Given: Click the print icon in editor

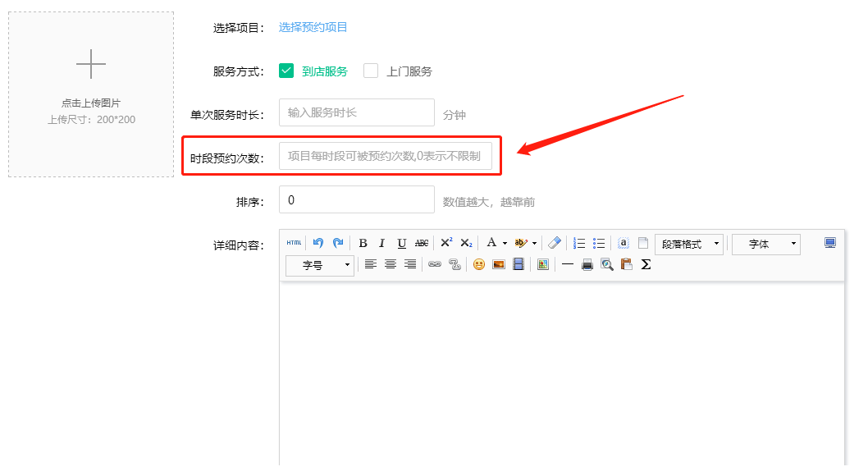Looking at the screenshot, I should tap(587, 264).
